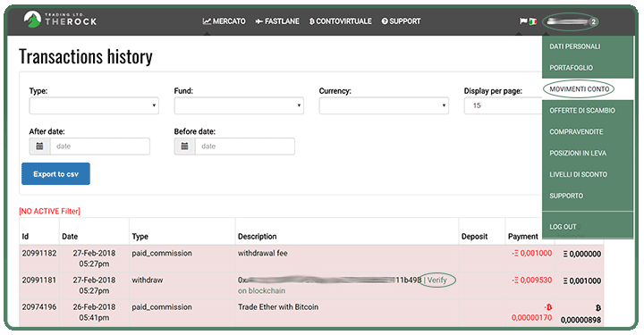
Task: Open the Mercato menu
Action: (x=224, y=21)
